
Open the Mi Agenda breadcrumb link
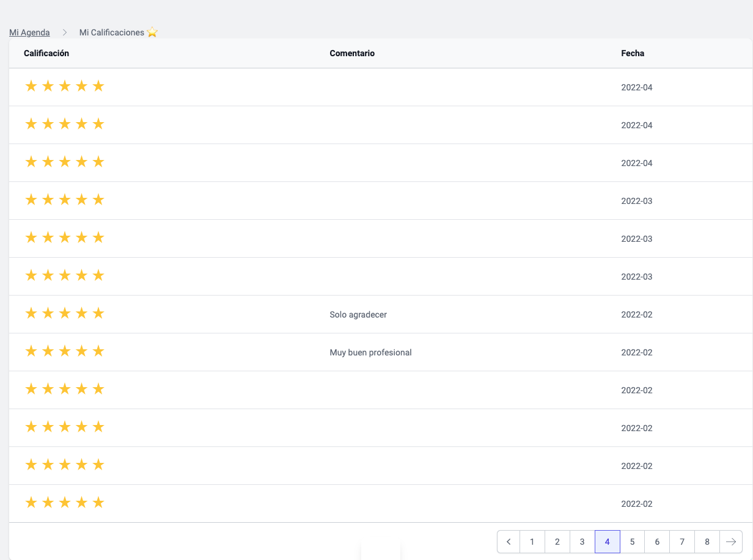29,32
